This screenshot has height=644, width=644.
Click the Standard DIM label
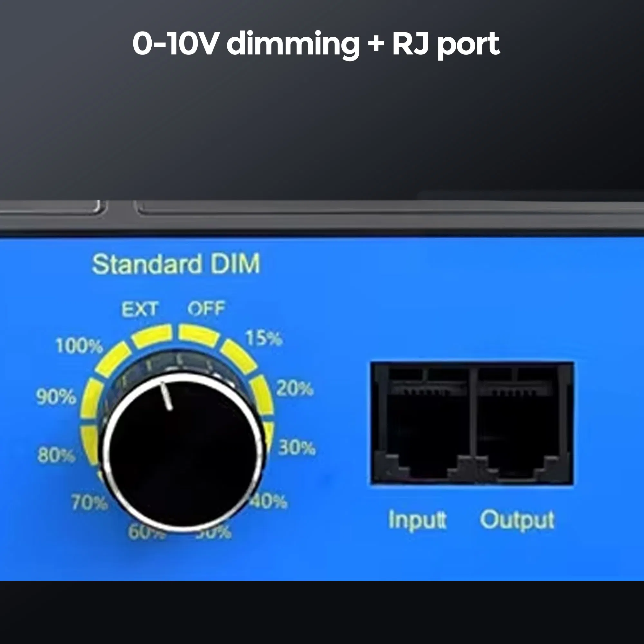(x=176, y=264)
